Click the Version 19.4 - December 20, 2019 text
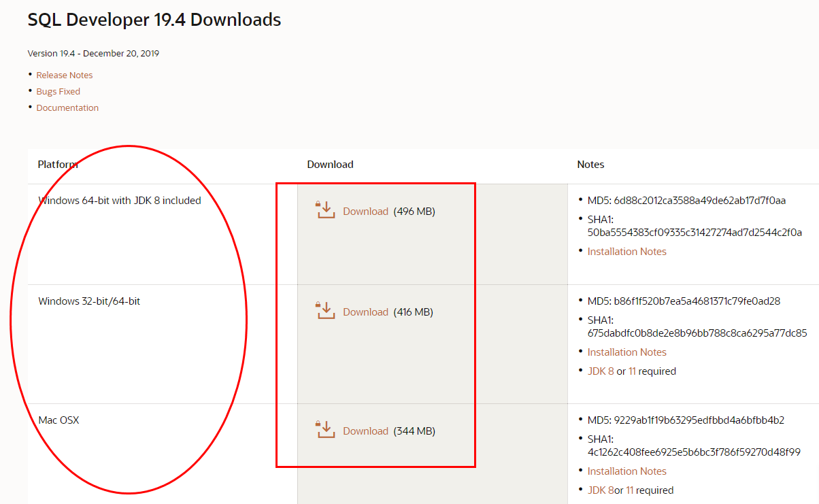 pyautogui.click(x=93, y=53)
